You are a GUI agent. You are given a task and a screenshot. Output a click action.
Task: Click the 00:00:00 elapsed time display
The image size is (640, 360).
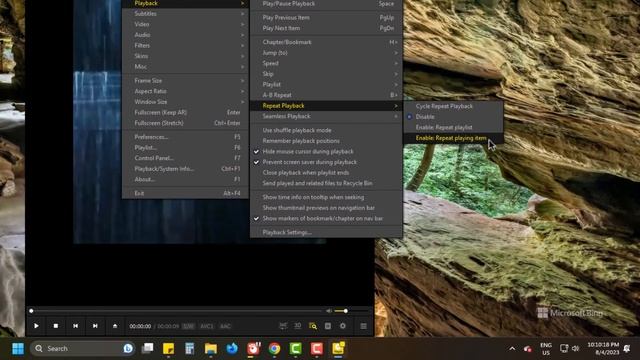[140, 326]
